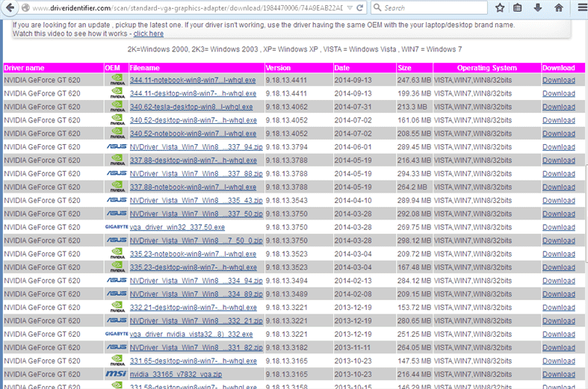588x389 pixels.
Task: Open the 'click here' video link
Action: [149, 34]
